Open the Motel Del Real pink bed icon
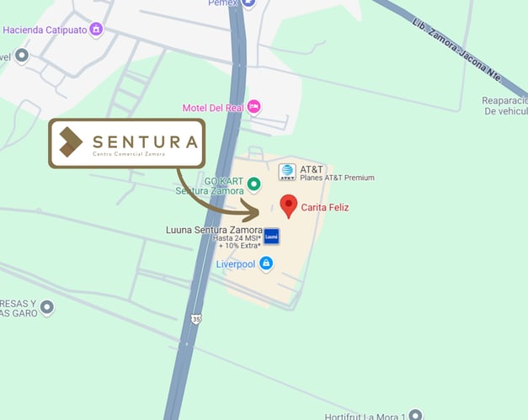The height and width of the screenshot is (420, 528). [x=254, y=108]
